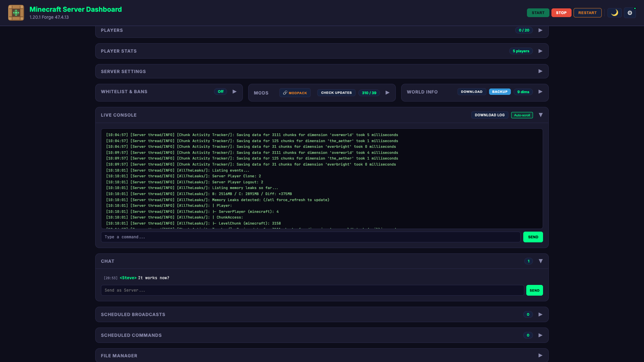This screenshot has width=644, height=362.
Task: Expand the File Manager section
Action: [x=540, y=355]
